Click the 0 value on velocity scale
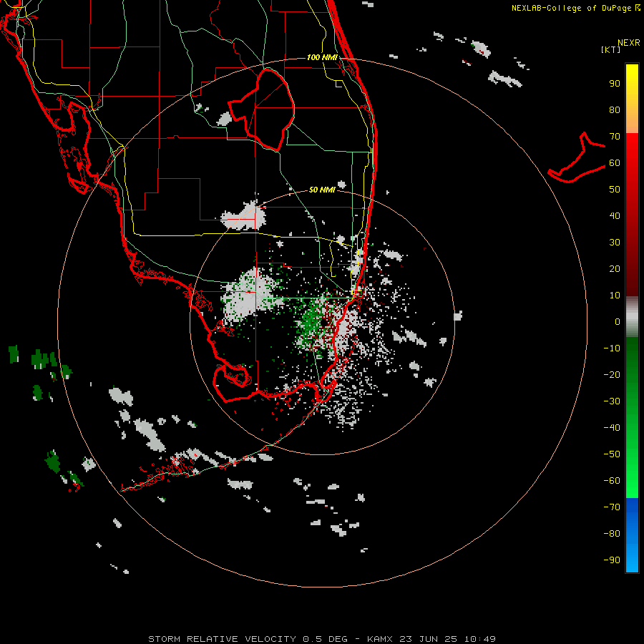This screenshot has height=644, width=644. (x=618, y=322)
